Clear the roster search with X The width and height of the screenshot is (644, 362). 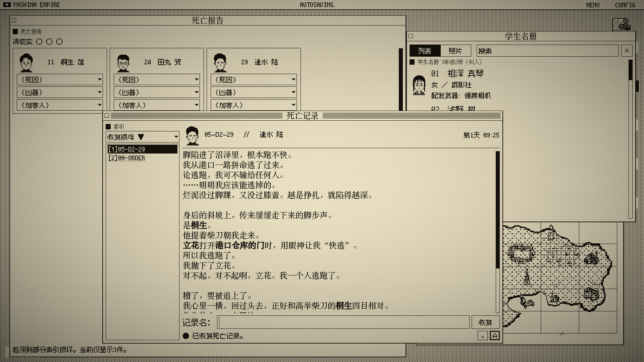[x=627, y=51]
